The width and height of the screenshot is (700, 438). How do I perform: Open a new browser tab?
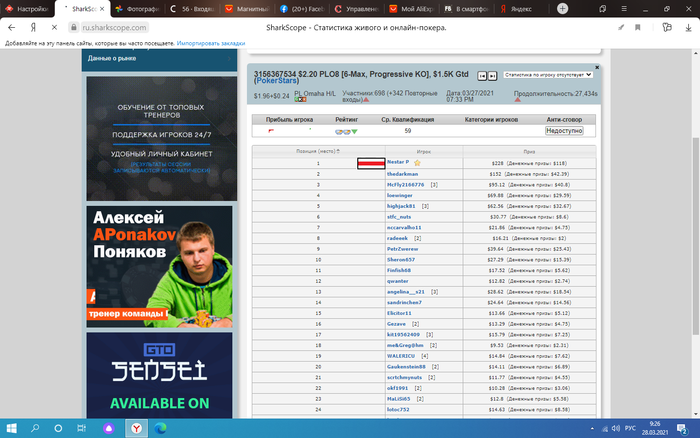click(x=562, y=8)
